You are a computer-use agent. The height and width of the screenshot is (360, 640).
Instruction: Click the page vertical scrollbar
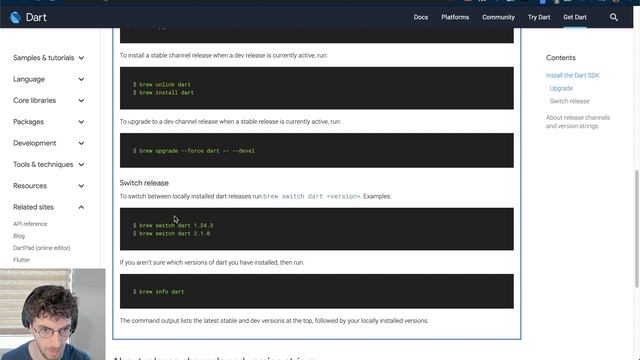(x=636, y=229)
